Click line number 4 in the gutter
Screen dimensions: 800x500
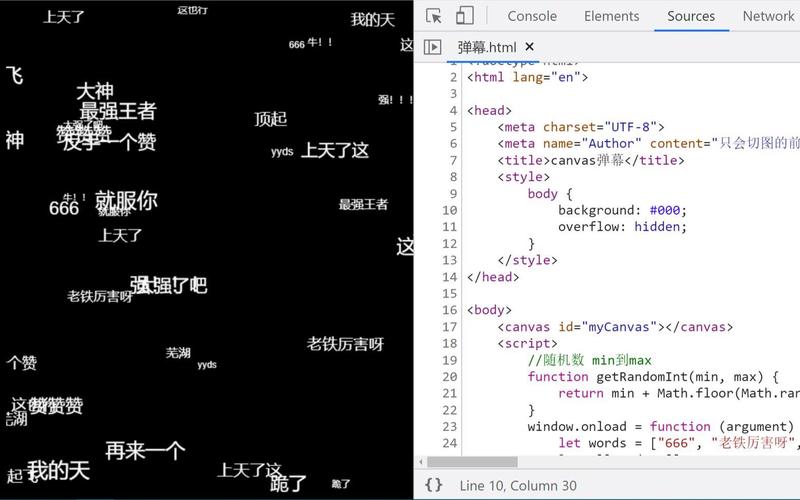click(x=454, y=110)
